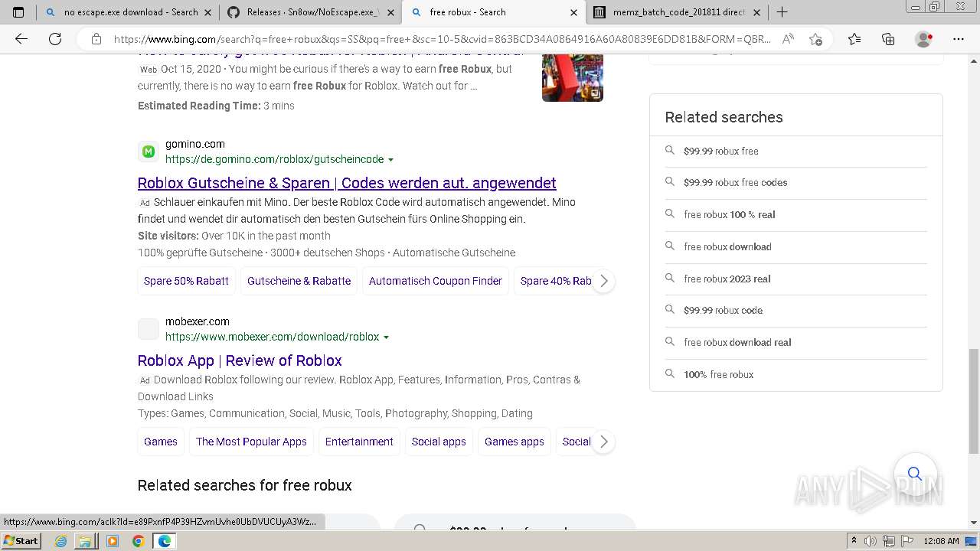Expand mobexer.com URL dropdown arrow
980x551 pixels.
[x=386, y=337]
